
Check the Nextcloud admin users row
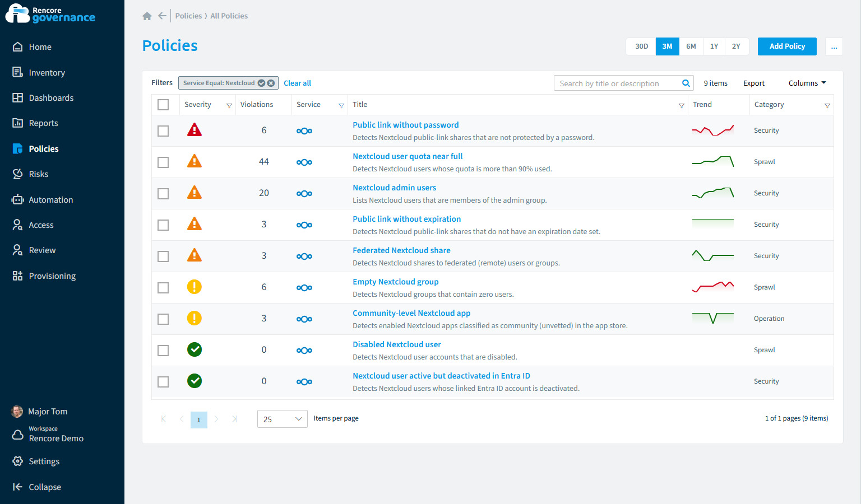tap(163, 194)
